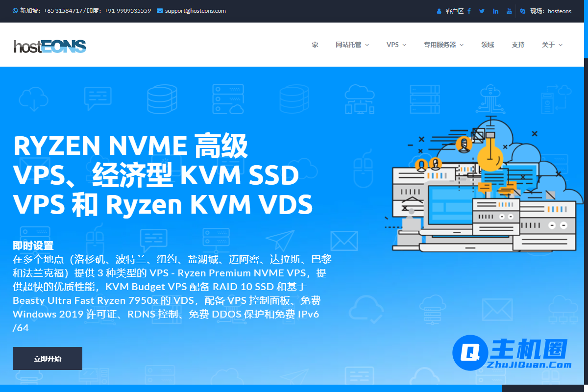The image size is (588, 392).
Task: Open the 专用服务器 menu
Action: pyautogui.click(x=440, y=45)
